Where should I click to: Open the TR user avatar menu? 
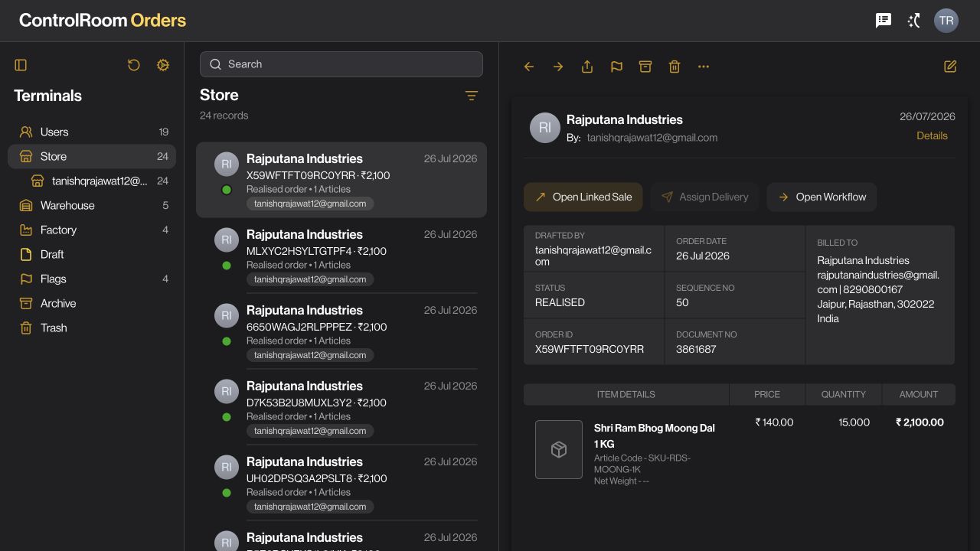click(x=946, y=21)
